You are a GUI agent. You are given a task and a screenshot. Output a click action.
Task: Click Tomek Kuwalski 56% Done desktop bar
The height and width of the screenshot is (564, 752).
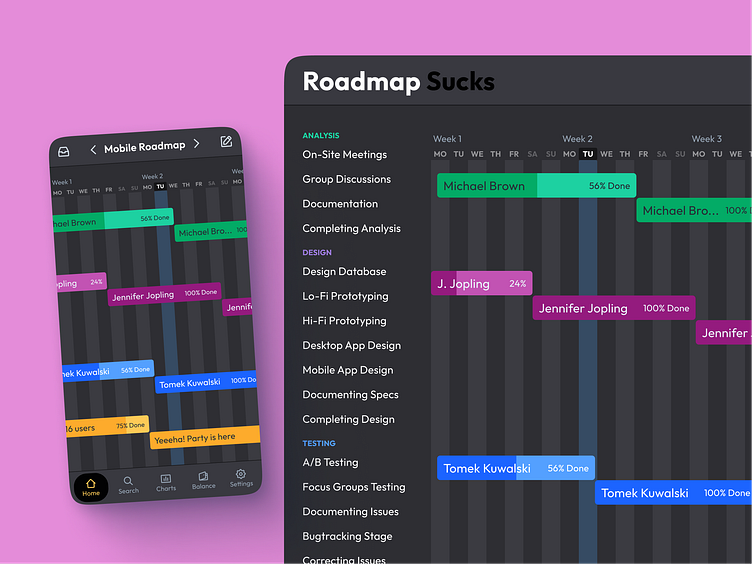[x=516, y=468]
